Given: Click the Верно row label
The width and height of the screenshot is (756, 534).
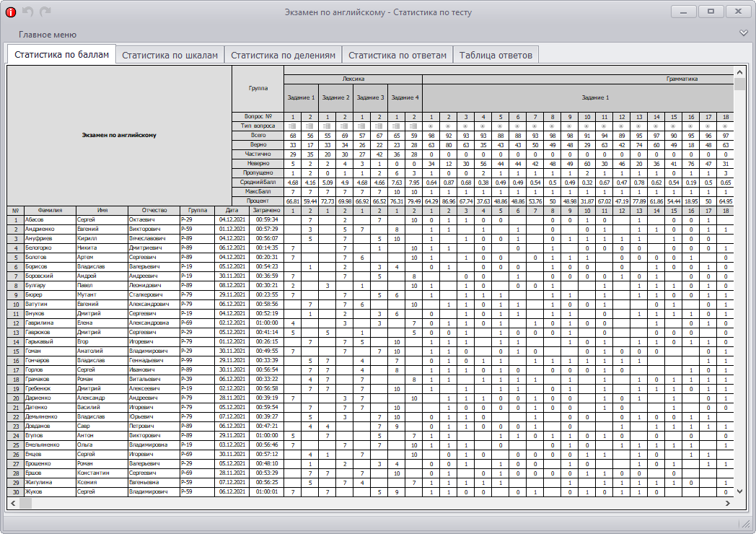Looking at the screenshot, I should [258, 145].
